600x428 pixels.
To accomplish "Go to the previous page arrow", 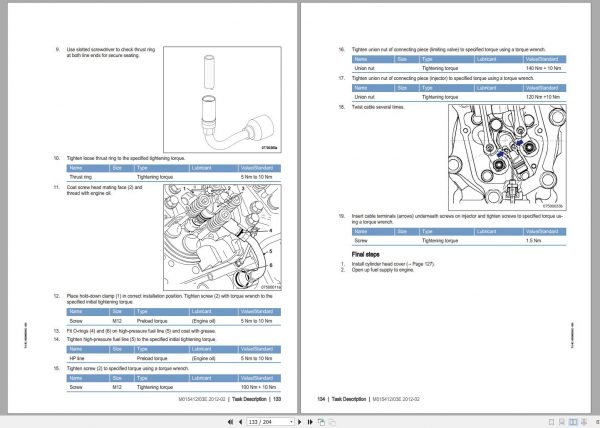I will pyautogui.click(x=240, y=422).
